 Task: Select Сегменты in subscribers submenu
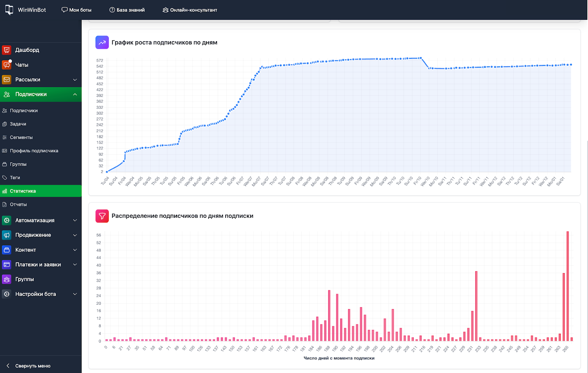click(21, 137)
